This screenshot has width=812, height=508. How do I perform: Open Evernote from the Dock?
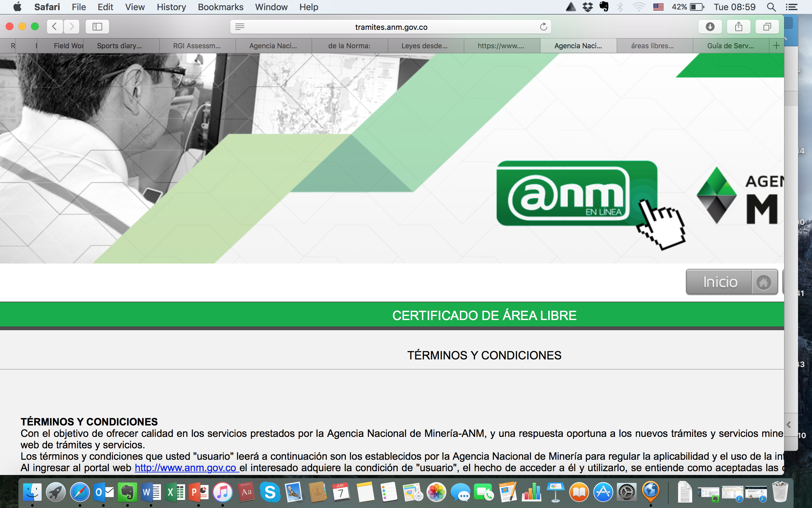click(127, 492)
